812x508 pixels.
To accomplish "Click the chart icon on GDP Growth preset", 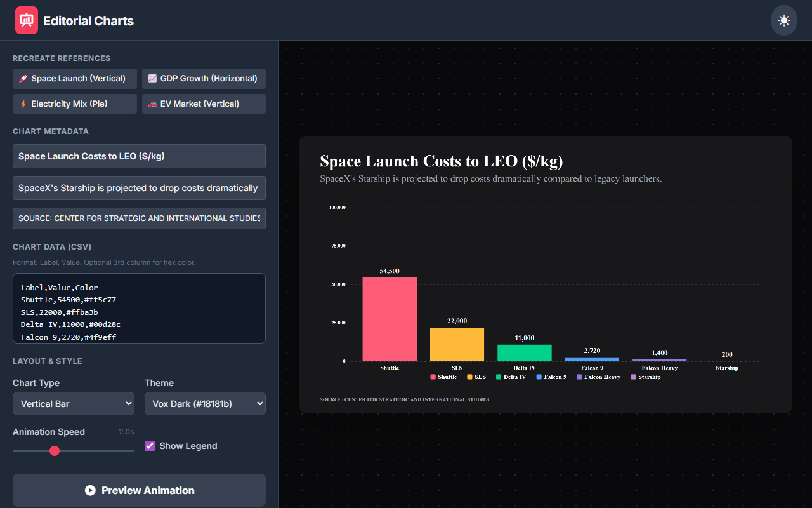I will pos(152,79).
